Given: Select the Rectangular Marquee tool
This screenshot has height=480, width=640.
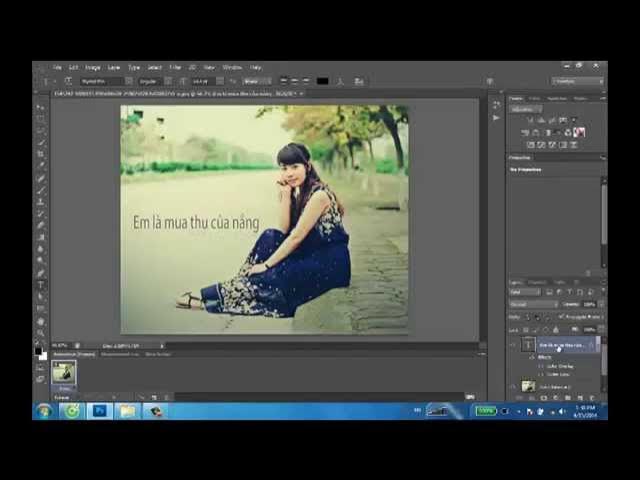Looking at the screenshot, I should (x=40, y=119).
